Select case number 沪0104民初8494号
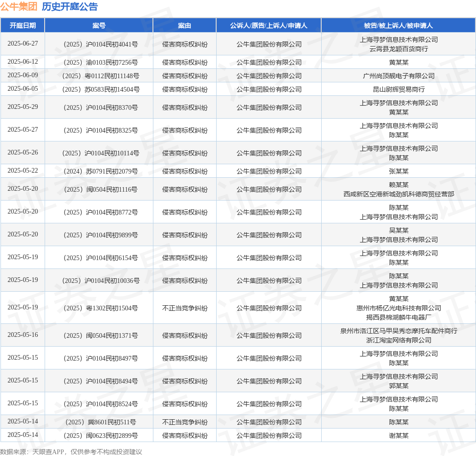This screenshot has width=476, height=456. coord(100,382)
